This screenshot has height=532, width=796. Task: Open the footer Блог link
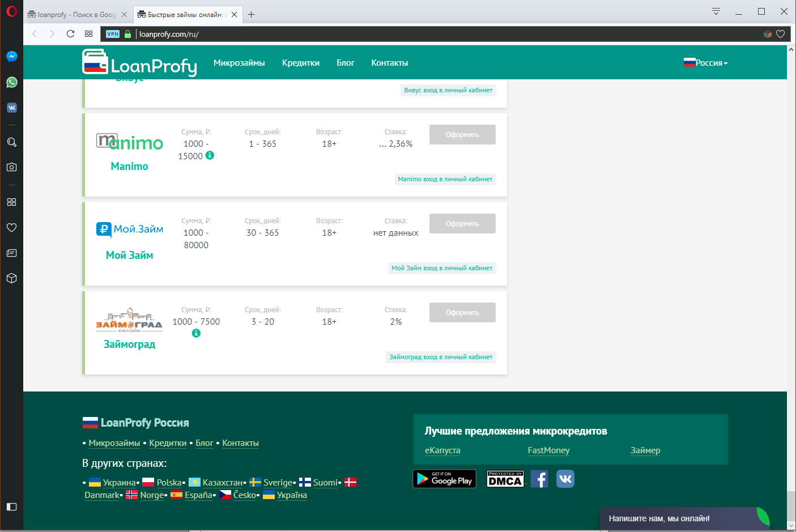[x=205, y=443]
